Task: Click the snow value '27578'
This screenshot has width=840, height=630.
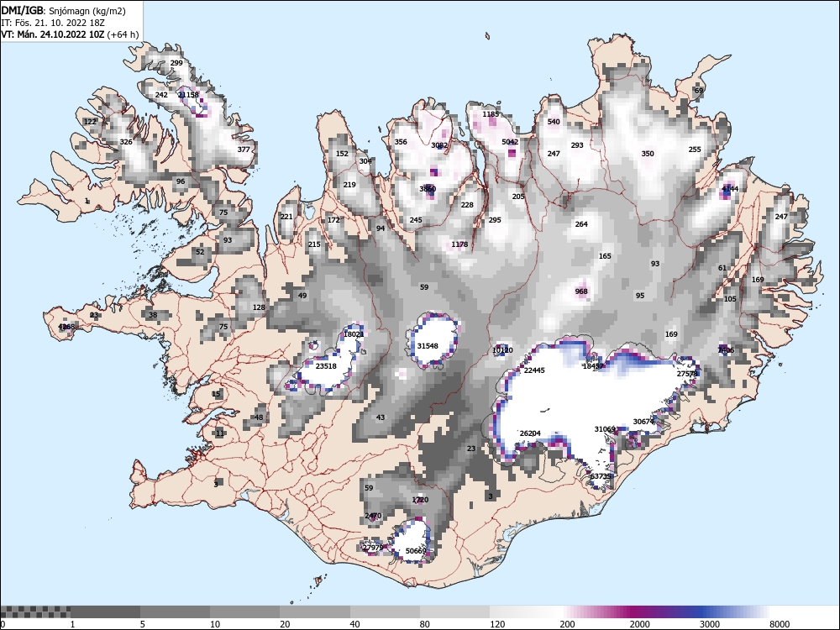Action: (687, 374)
